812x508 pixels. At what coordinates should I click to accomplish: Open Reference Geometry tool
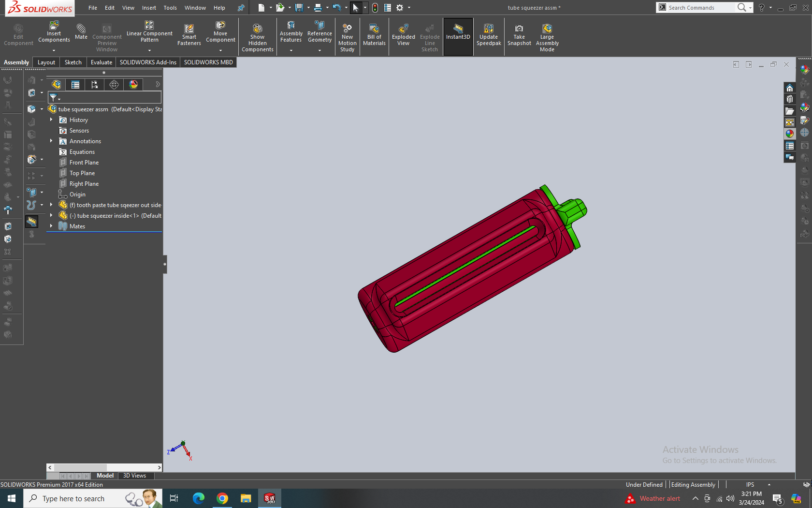[319, 32]
